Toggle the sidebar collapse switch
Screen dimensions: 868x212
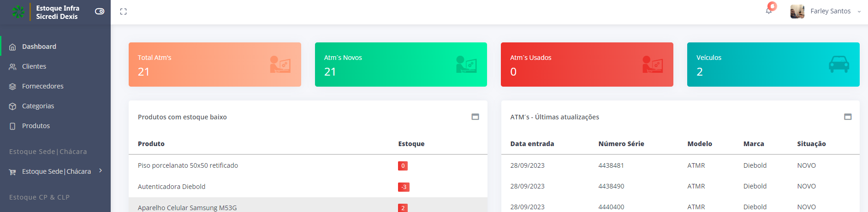[100, 12]
